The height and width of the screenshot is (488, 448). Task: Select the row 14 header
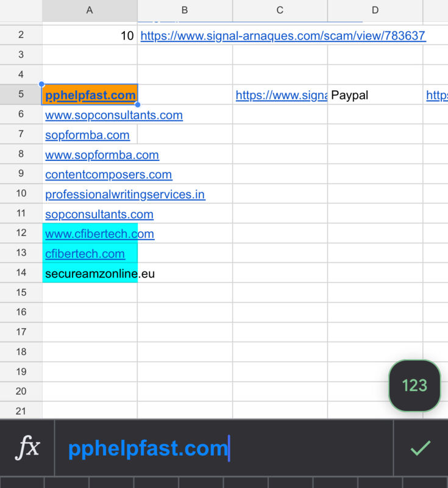click(21, 273)
